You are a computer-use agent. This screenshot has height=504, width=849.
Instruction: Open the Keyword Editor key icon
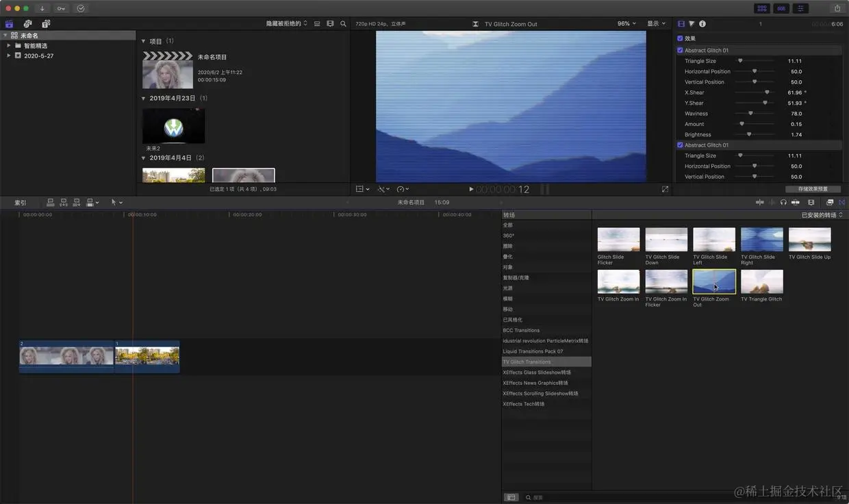point(62,8)
